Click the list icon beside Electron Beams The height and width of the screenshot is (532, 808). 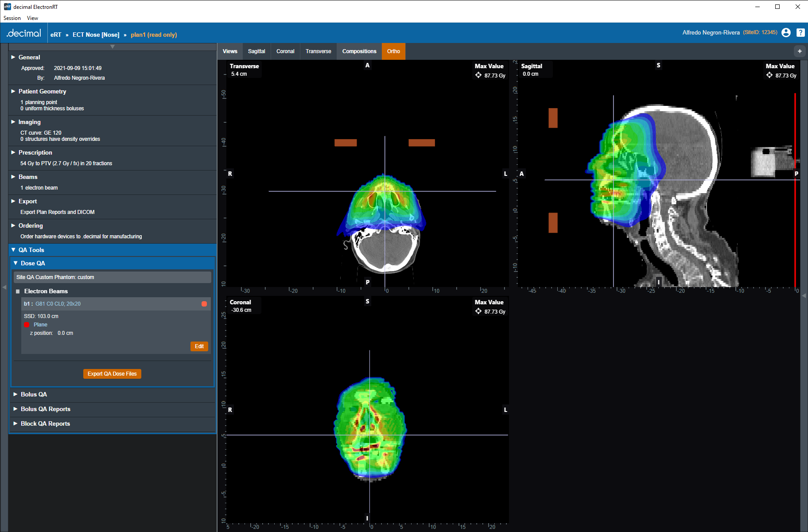pos(18,291)
